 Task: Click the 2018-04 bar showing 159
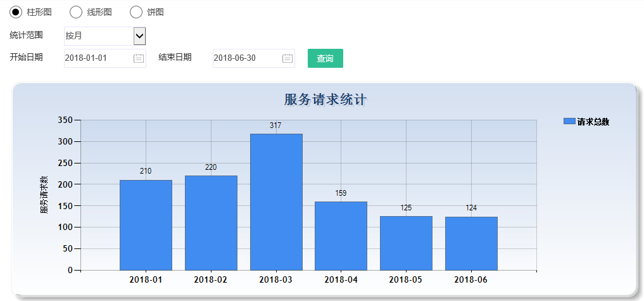341,236
